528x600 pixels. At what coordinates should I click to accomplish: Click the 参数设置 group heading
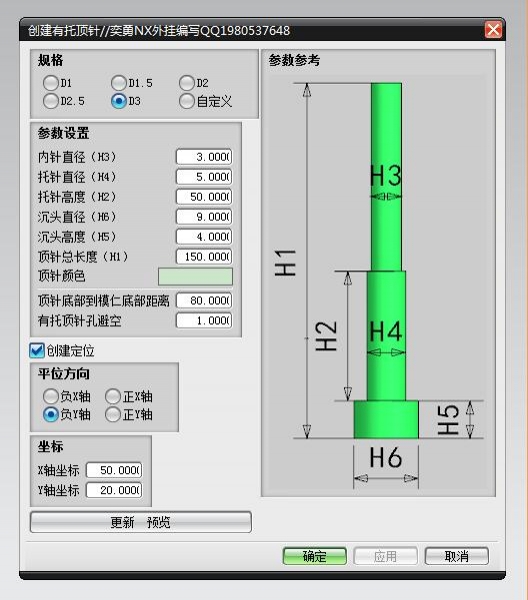(64, 133)
